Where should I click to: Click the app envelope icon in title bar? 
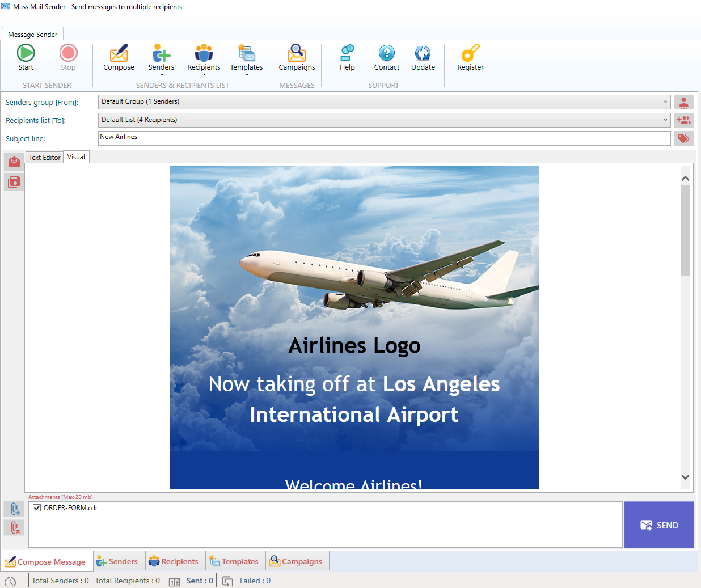point(6,6)
